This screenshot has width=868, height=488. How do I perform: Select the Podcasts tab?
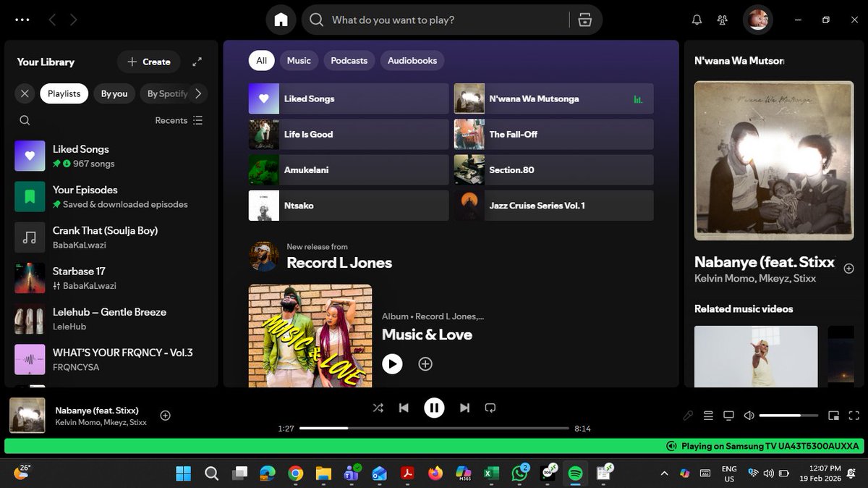tap(349, 61)
